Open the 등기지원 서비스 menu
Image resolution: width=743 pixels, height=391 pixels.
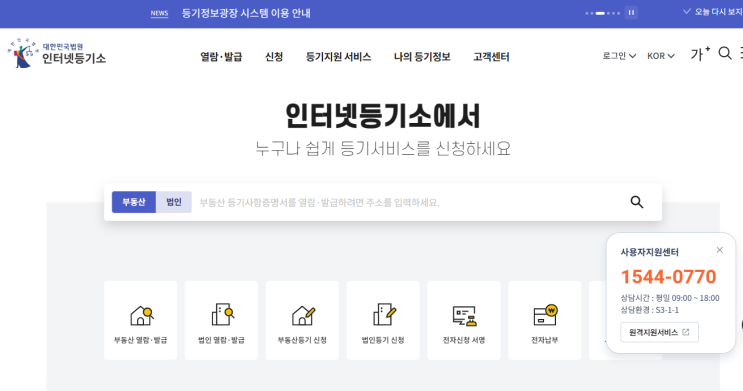point(338,57)
